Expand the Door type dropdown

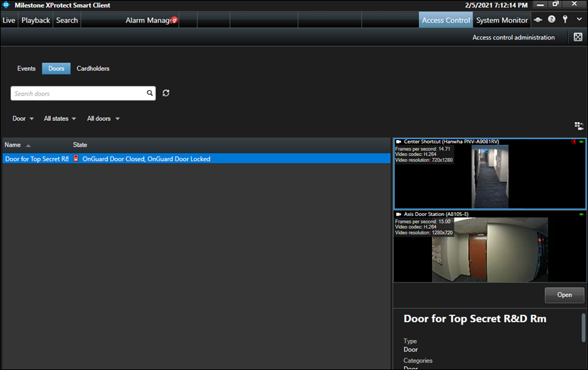(23, 118)
